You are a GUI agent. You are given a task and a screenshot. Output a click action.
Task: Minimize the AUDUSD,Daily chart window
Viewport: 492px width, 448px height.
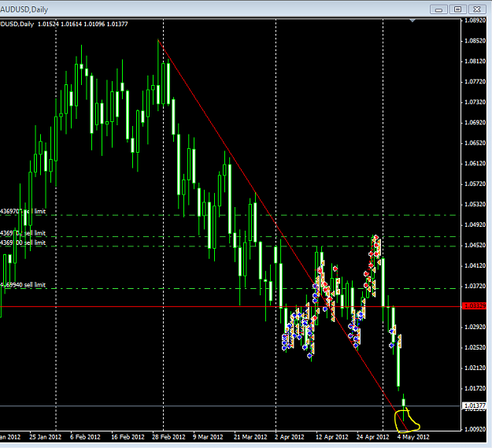point(438,9)
